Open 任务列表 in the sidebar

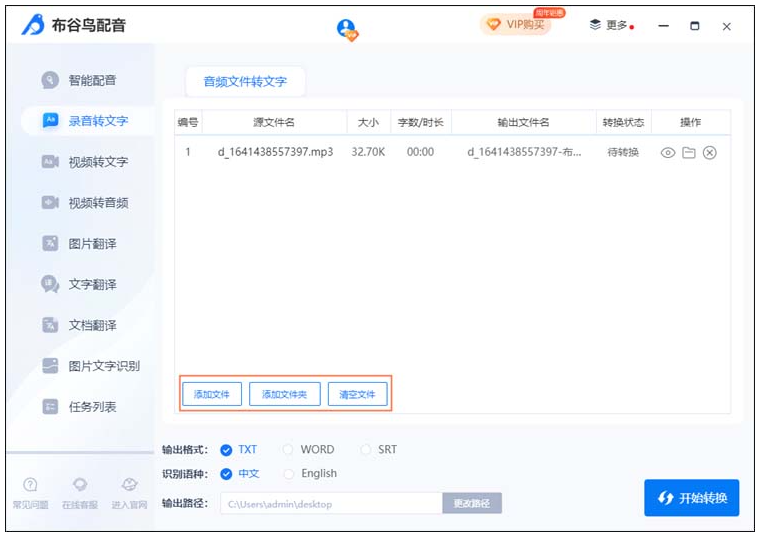[91, 407]
